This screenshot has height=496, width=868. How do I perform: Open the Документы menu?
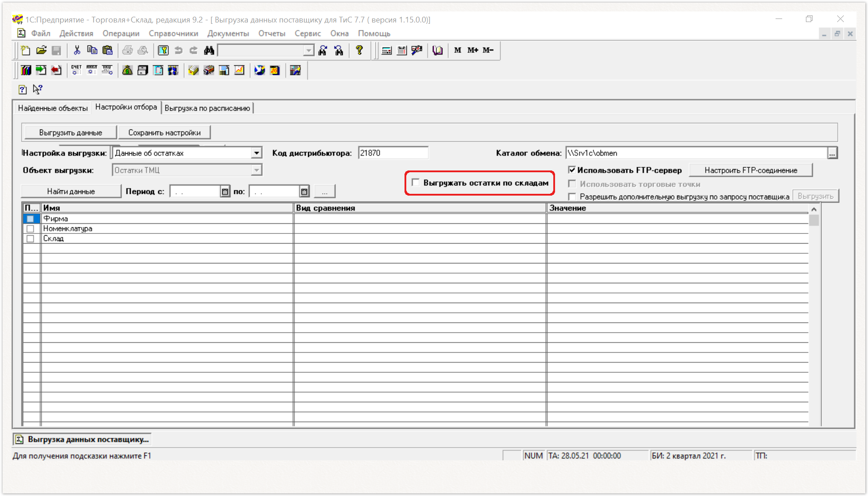pyautogui.click(x=228, y=33)
